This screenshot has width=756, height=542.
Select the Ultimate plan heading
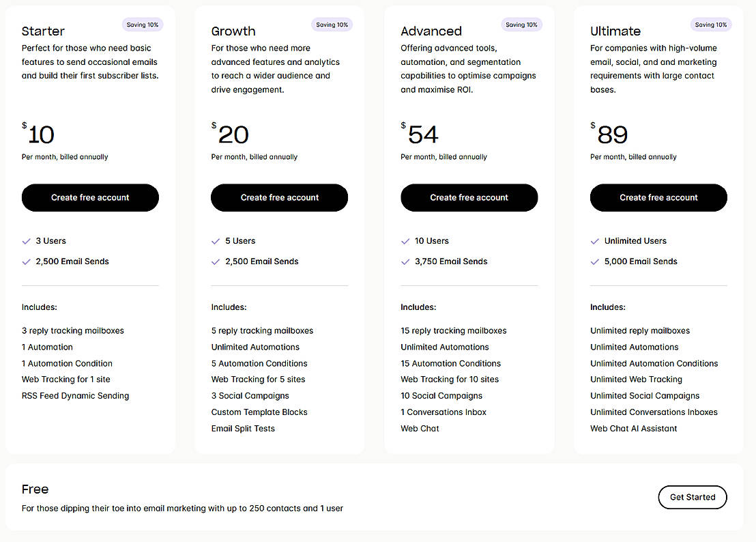[615, 31]
